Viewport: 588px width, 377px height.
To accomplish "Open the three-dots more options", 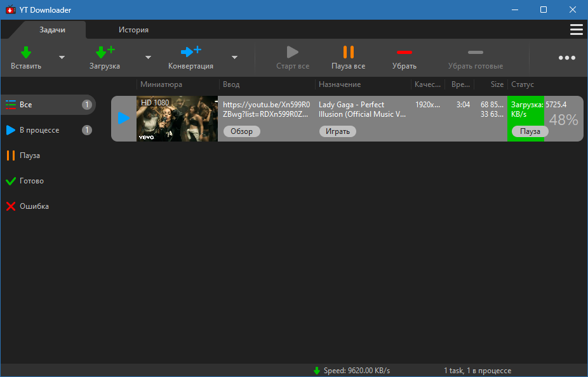I will tap(566, 58).
